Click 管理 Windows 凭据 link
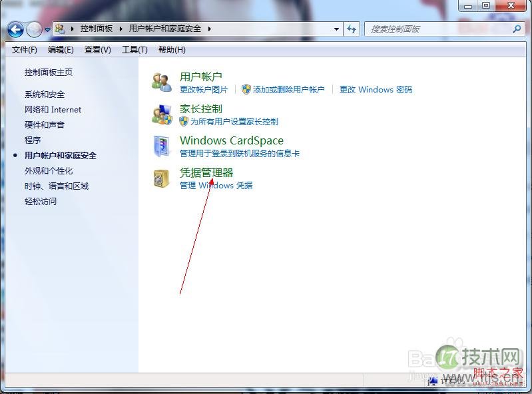 coord(216,186)
